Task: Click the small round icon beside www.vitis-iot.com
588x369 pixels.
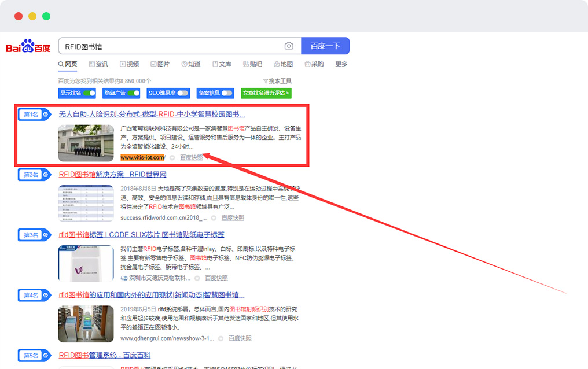Action: tap(172, 158)
